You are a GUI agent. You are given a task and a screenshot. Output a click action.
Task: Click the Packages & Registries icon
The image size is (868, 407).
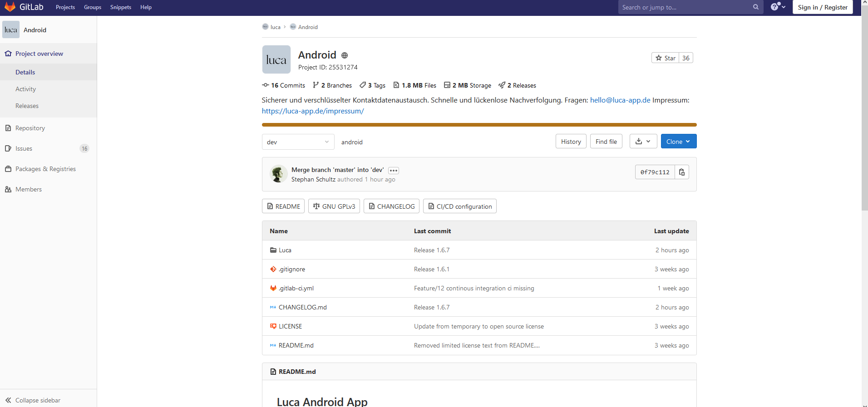[8, 169]
